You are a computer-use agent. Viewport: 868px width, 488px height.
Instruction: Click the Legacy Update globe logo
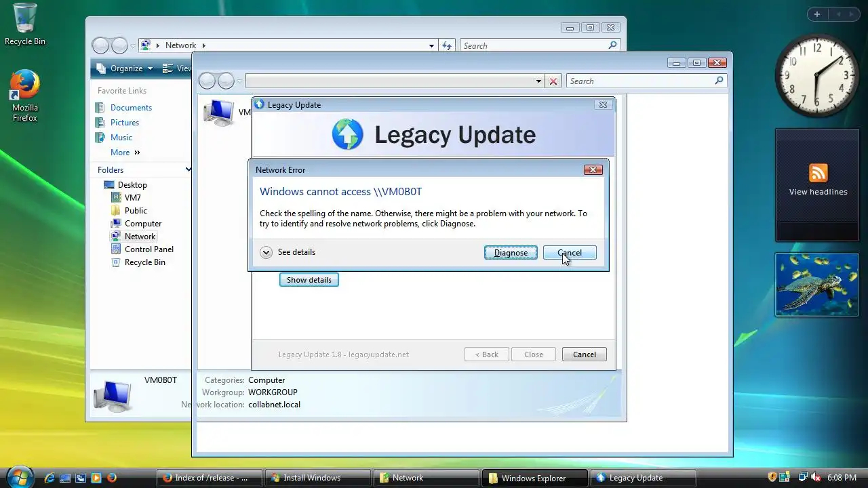coord(348,134)
